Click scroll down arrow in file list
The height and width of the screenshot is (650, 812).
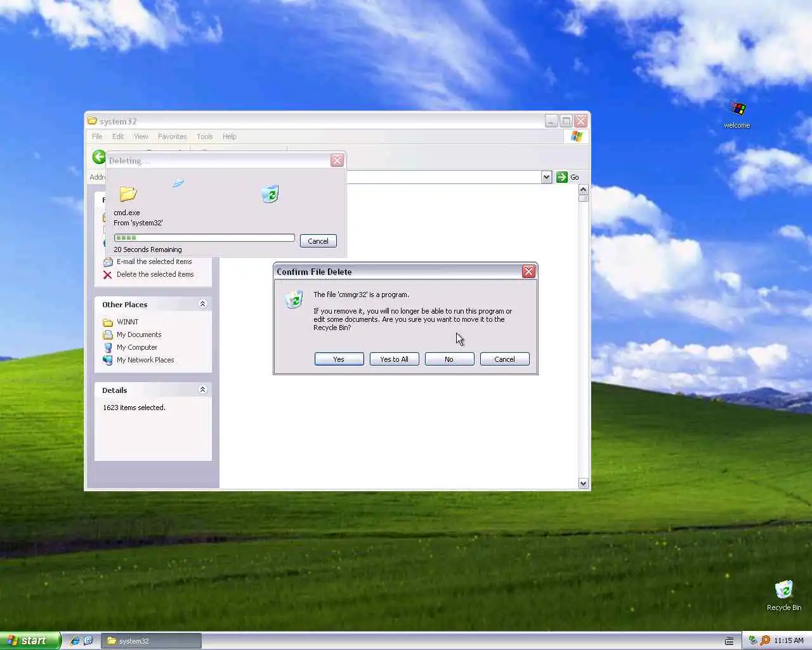coord(583,483)
